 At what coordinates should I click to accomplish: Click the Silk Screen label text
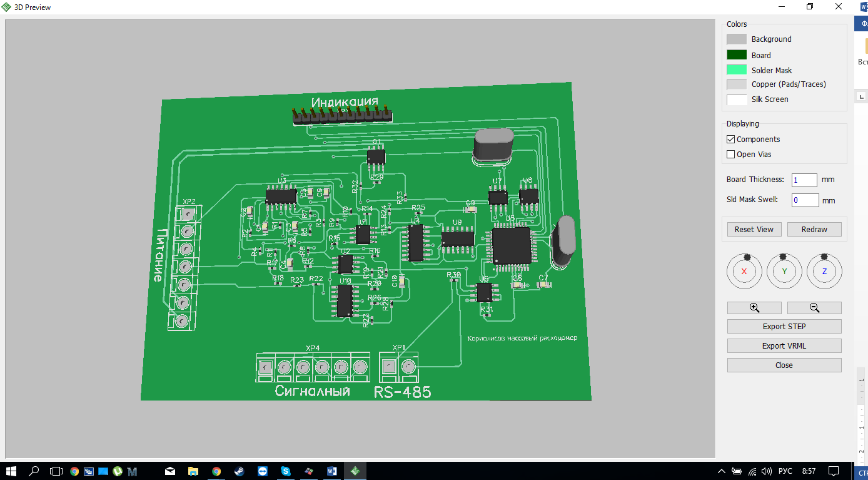[770, 100]
